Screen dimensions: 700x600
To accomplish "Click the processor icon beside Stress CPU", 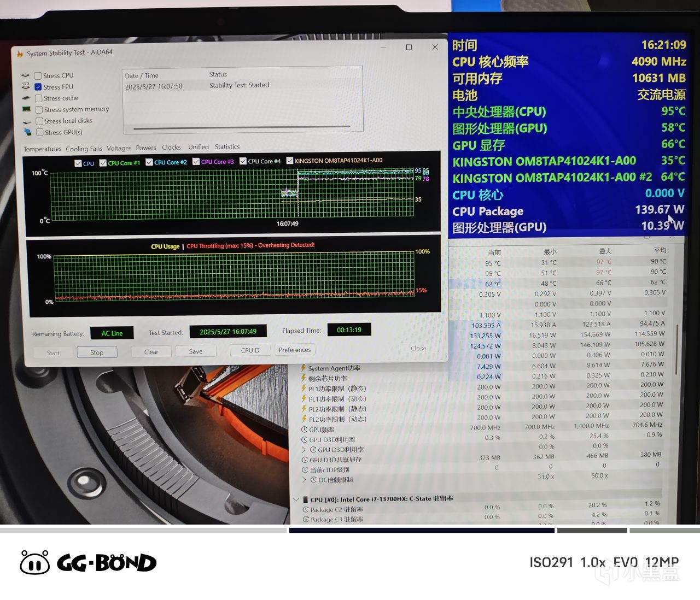I will point(25,75).
